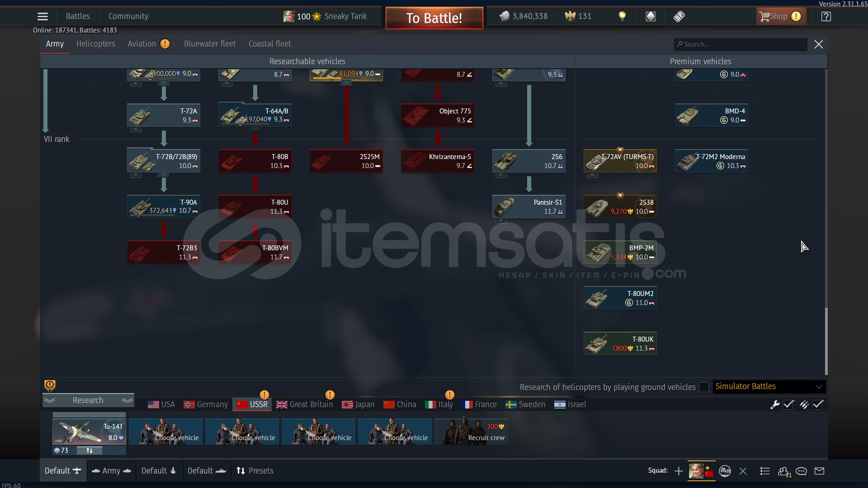The height and width of the screenshot is (488, 868).
Task: Open the list icon in bottom bar
Action: coord(765,471)
